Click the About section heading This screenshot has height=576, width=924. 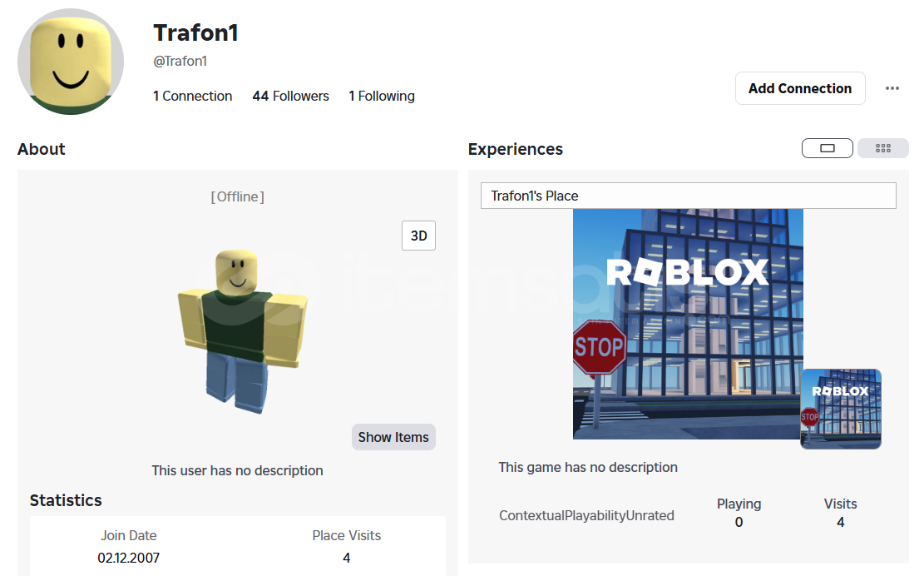(x=42, y=149)
